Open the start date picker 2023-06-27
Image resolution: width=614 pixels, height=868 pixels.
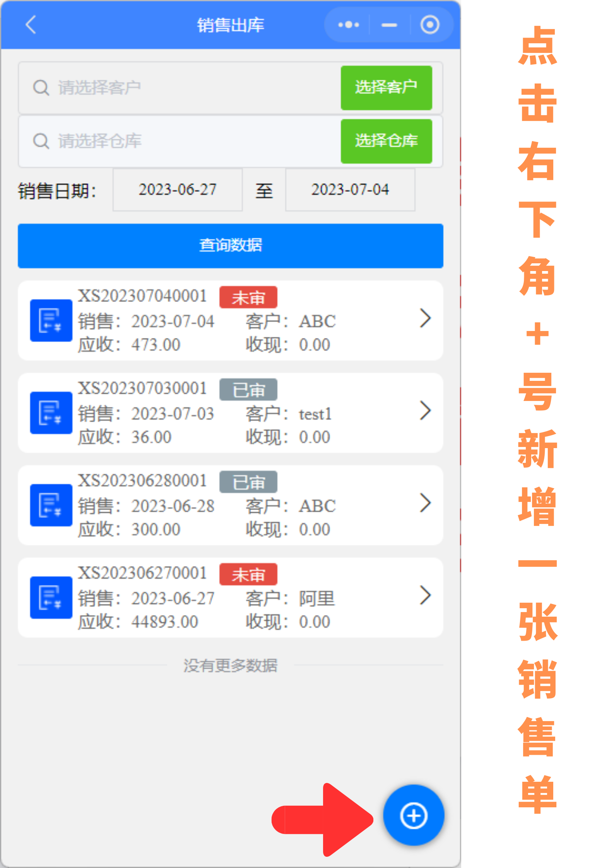click(178, 189)
